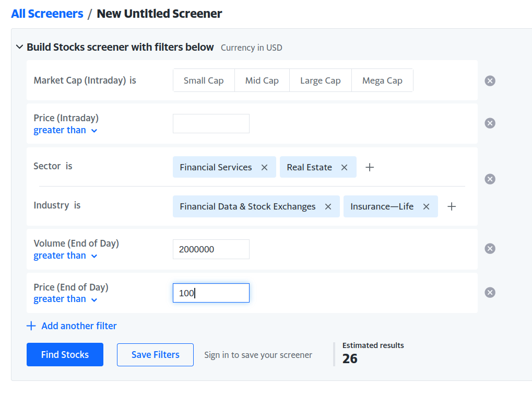Remove the Market Cap (Intraday) filter row
The height and width of the screenshot is (394, 532).
(490, 80)
